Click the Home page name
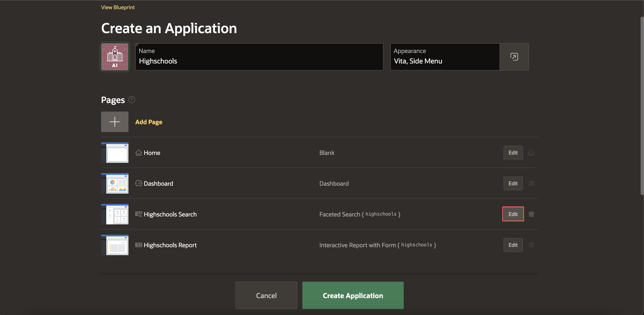The width and height of the screenshot is (644, 315). (x=152, y=153)
